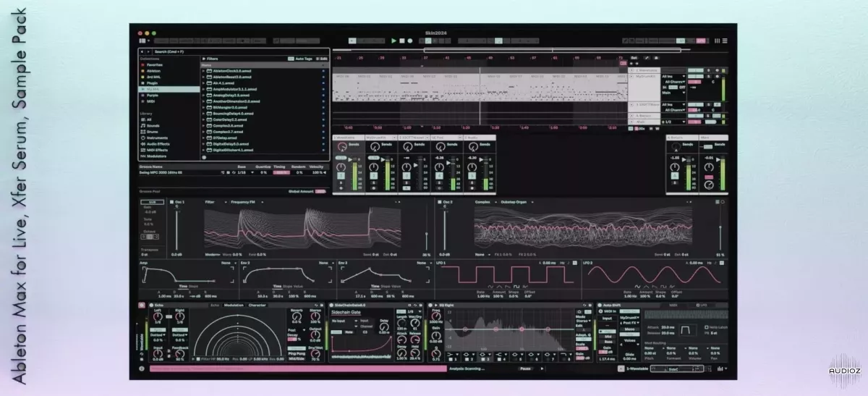Select the Env 2 tab
This screenshot has width=868, height=396.
click(x=246, y=262)
